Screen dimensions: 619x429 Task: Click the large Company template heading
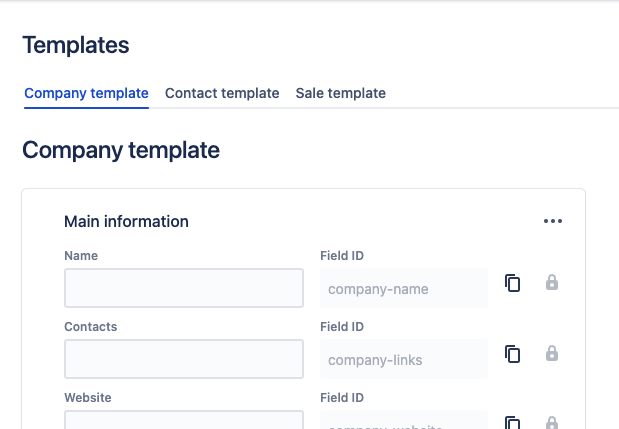pyautogui.click(x=121, y=150)
